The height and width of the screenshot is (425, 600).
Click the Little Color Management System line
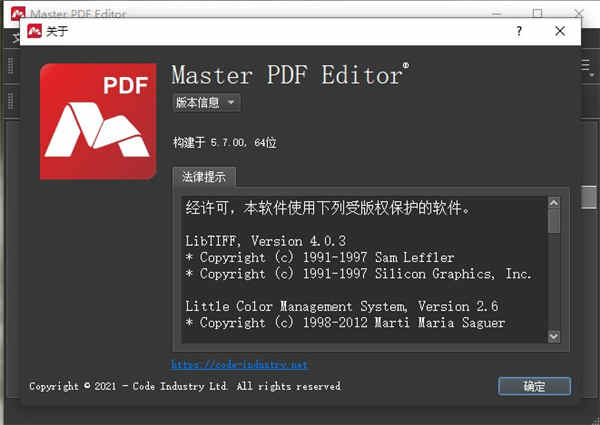(342, 306)
